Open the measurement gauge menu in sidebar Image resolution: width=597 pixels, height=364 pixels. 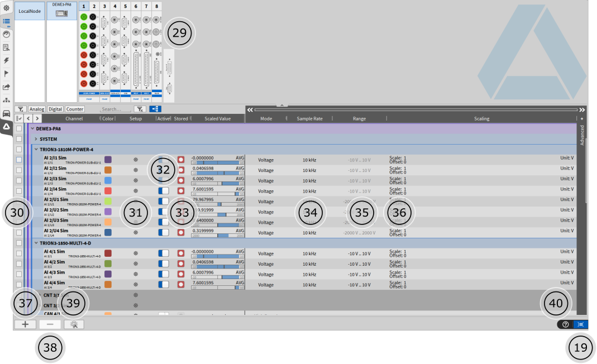tap(7, 34)
